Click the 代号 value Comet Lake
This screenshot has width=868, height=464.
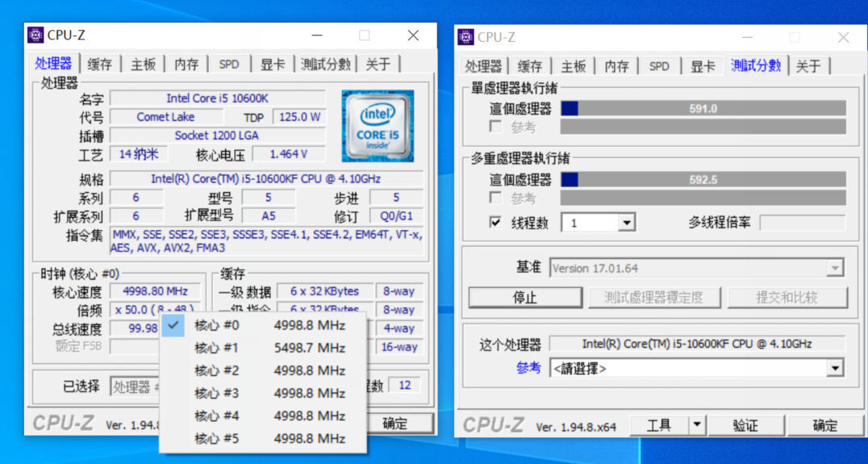tap(166, 117)
